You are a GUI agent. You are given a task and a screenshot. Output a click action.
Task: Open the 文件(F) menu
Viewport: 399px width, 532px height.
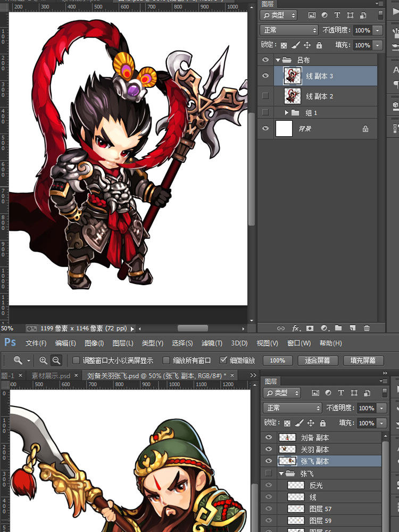36,343
